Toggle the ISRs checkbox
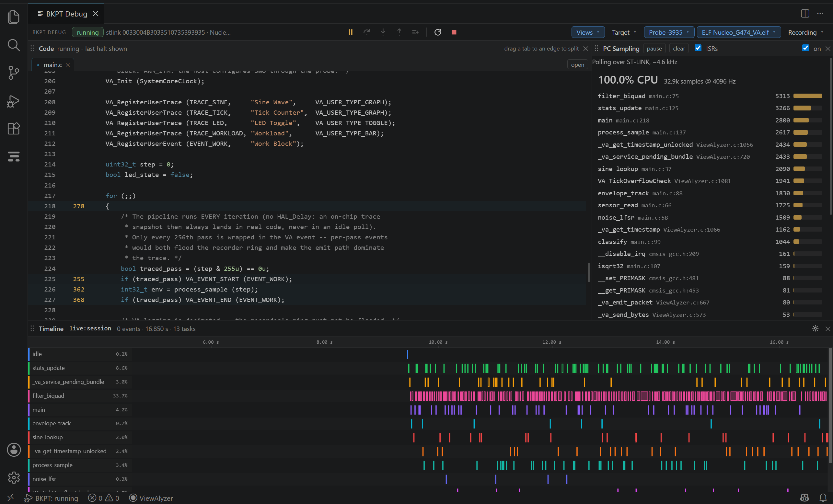This screenshot has width=833, height=504. [698, 48]
